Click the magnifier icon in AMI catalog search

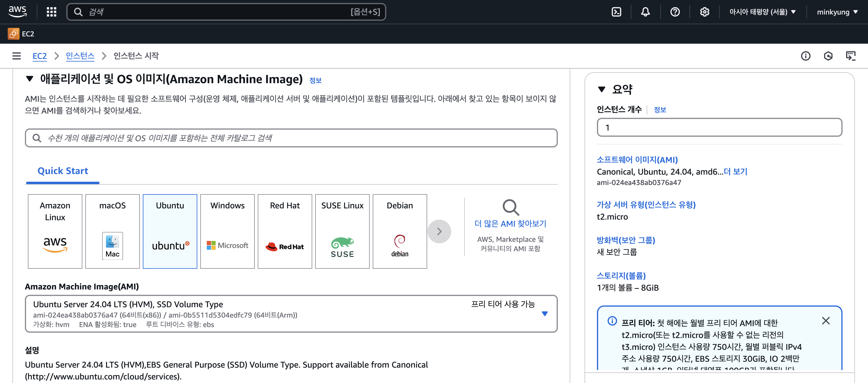tap(37, 138)
